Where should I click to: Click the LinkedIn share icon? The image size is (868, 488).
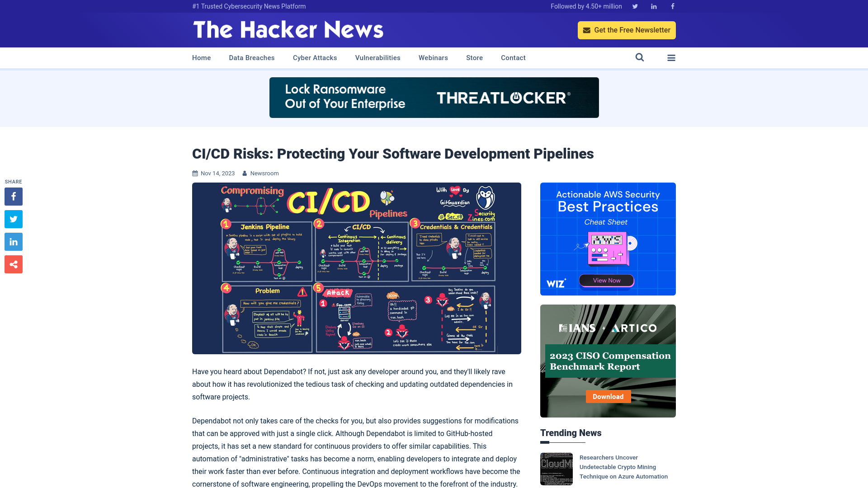pos(13,241)
